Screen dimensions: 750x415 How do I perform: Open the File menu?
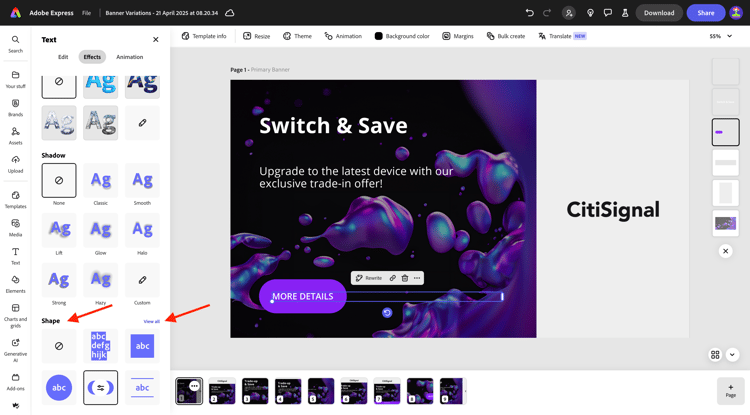point(86,13)
